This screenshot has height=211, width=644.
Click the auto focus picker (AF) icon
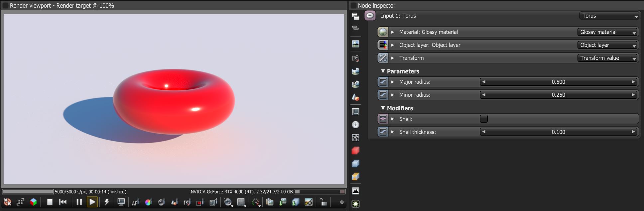(135, 202)
